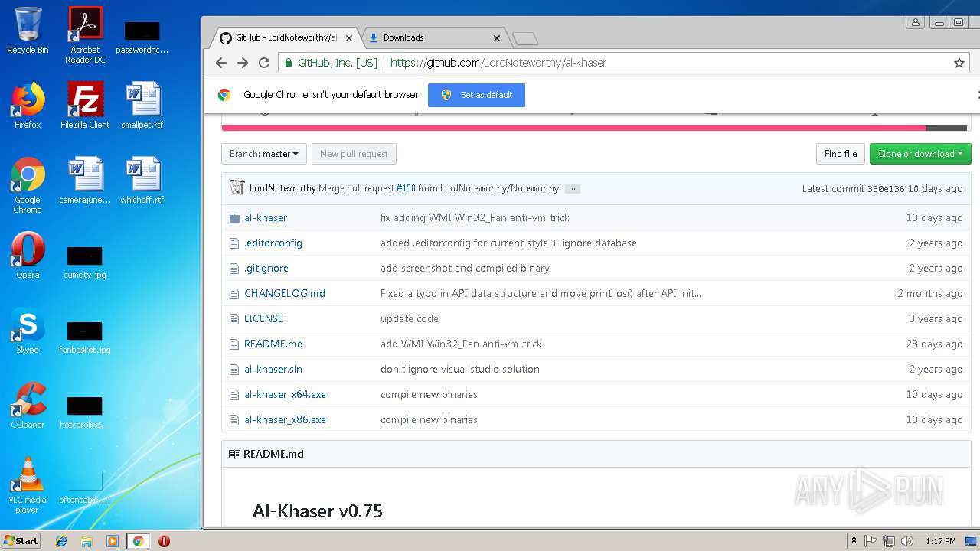Launch CCleaner desktop shortcut
This screenshot has height=551, width=980.
point(28,406)
